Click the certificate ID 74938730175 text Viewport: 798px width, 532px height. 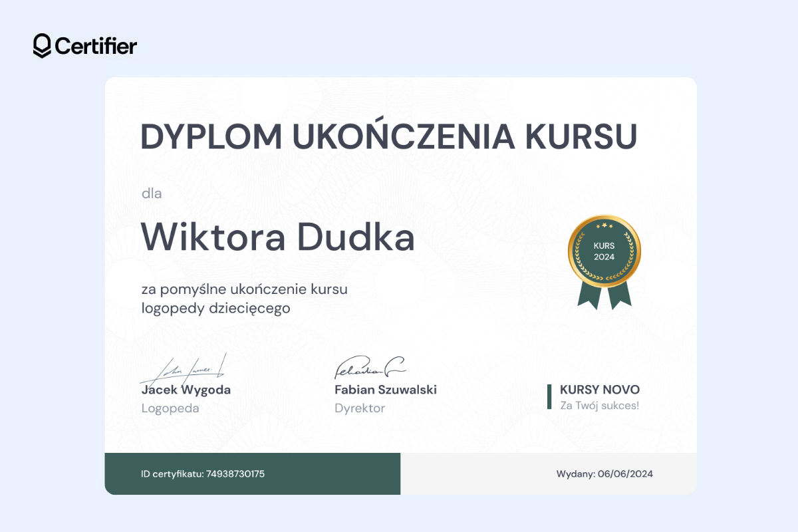click(203, 474)
